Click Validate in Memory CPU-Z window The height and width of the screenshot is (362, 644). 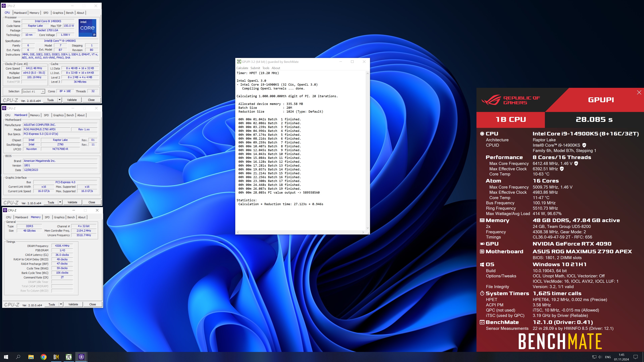pos(73,304)
